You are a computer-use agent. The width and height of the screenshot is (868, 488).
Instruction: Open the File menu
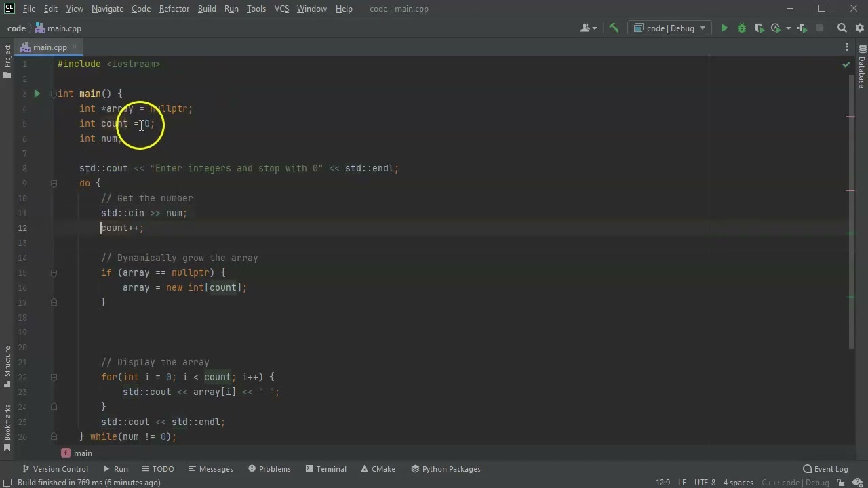coord(29,9)
